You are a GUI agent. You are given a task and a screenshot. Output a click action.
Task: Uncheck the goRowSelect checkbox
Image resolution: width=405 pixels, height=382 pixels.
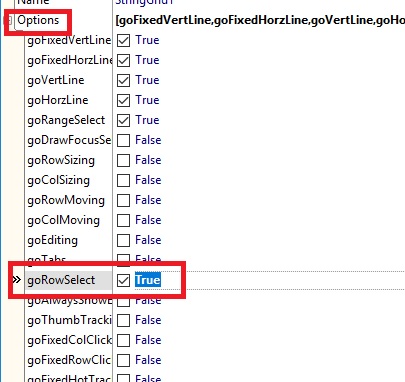(x=123, y=280)
